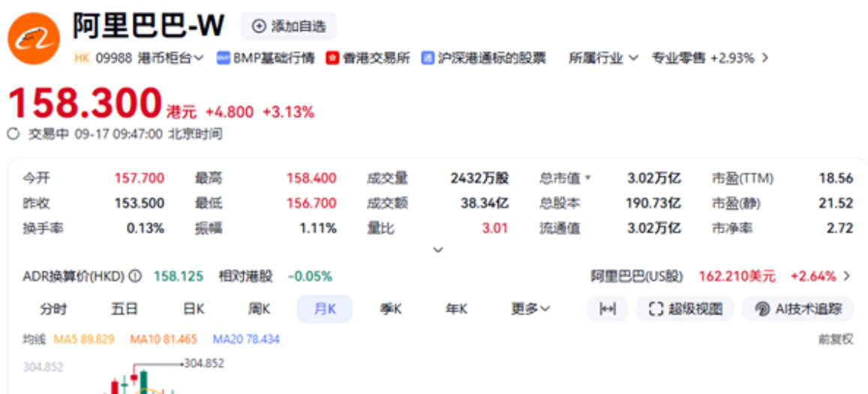Screen dimensions: 868x394
Task: Switch to the 五日 chart tab
Action: [x=124, y=308]
